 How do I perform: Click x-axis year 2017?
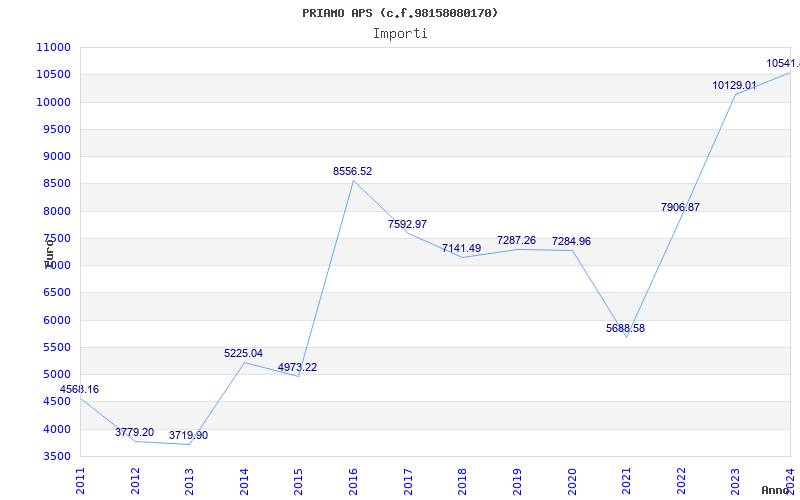(x=408, y=481)
